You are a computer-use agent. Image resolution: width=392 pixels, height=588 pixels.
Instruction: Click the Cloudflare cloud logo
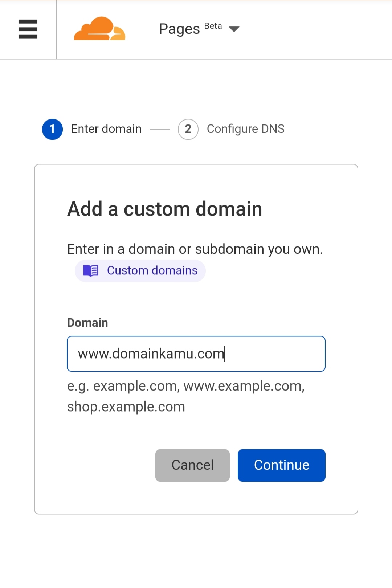coord(99,29)
